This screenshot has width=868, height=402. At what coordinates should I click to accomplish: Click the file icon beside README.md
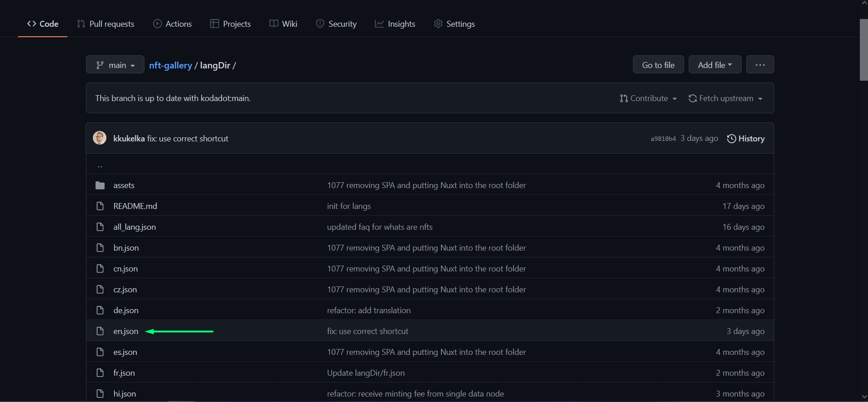[100, 206]
